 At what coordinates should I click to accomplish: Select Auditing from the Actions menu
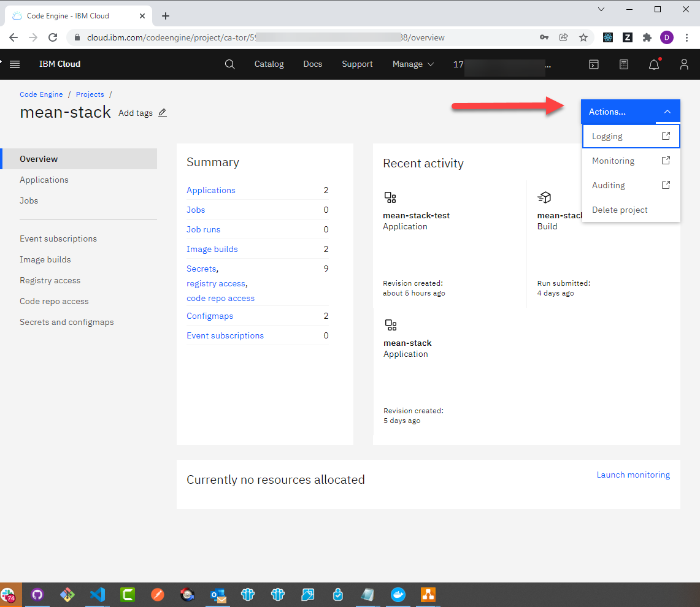(631, 185)
